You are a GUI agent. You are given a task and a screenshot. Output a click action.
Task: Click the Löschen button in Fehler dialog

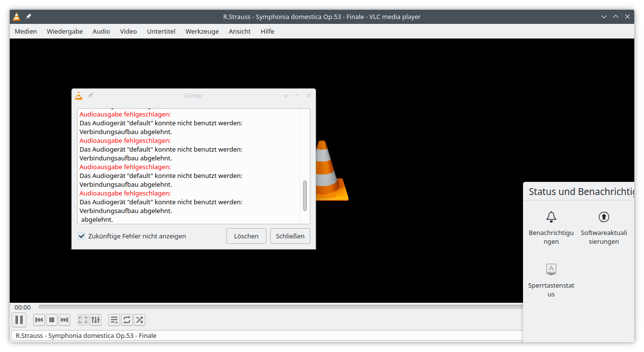click(x=246, y=236)
